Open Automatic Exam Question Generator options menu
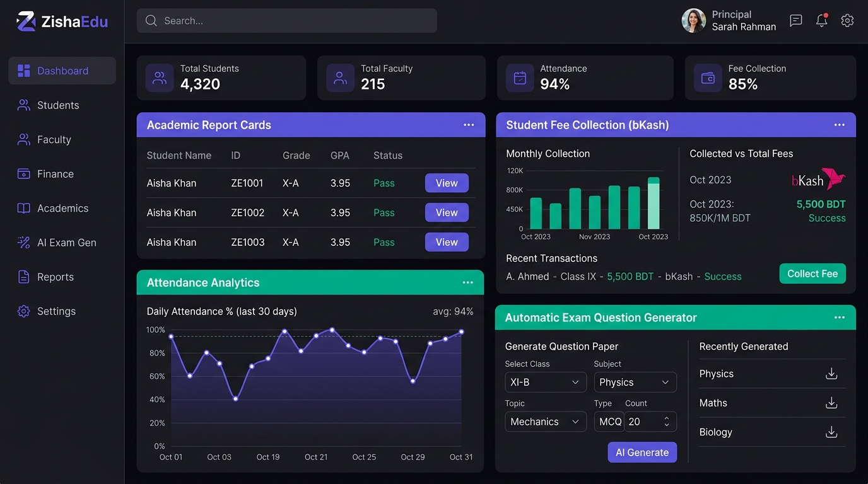868x484 pixels. click(839, 318)
